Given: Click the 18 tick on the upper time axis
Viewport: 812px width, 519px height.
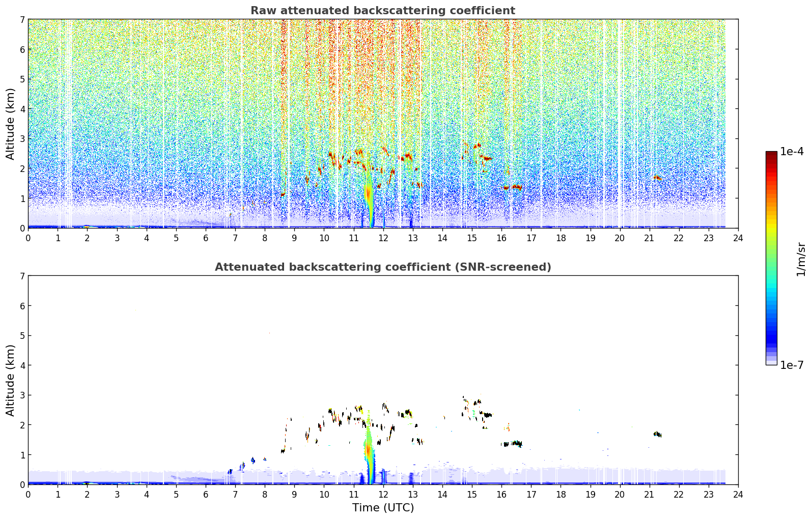Looking at the screenshot, I should [561, 238].
